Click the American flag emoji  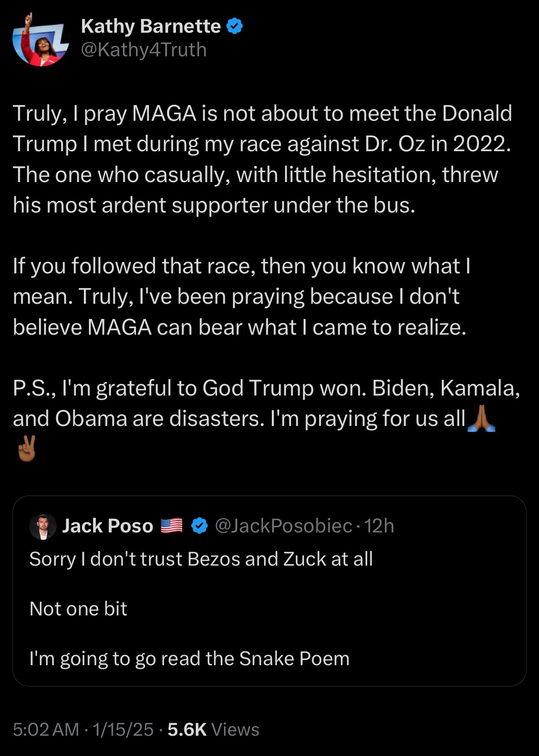click(x=171, y=526)
